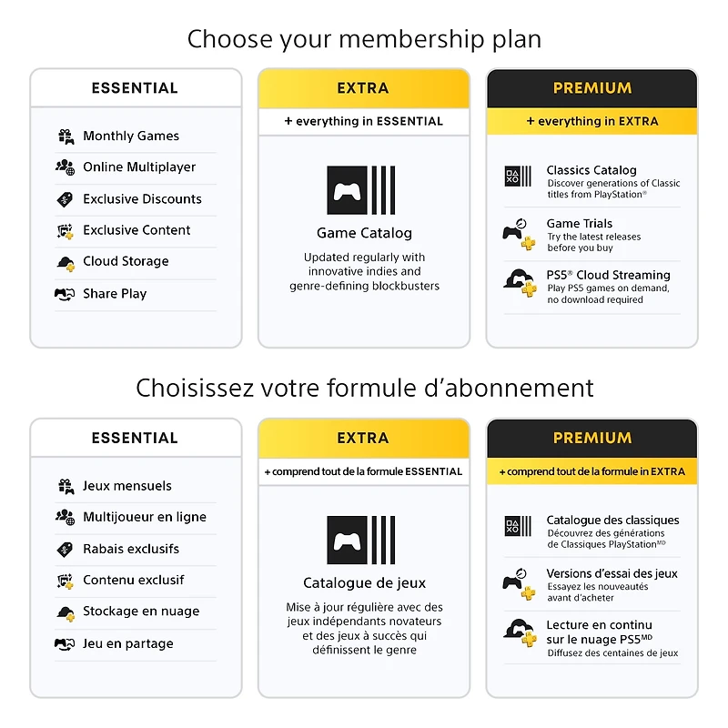
Task: Select the French PREMIUM plan header
Action: tap(592, 439)
